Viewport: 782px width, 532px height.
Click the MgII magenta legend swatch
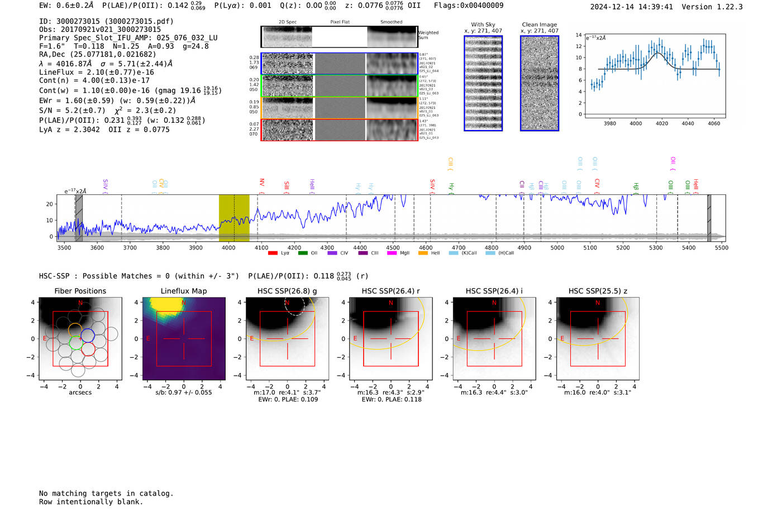point(392,253)
